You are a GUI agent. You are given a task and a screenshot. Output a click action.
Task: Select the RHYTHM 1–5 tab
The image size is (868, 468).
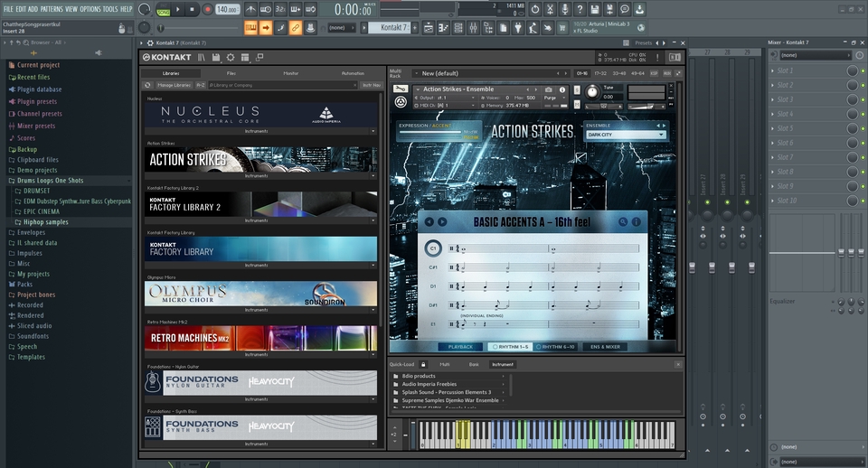pos(509,347)
